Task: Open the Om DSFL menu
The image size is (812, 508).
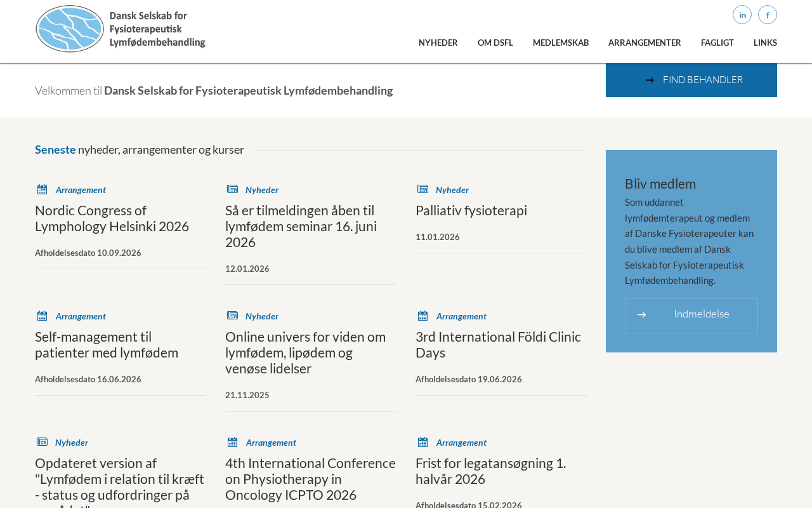Action: [495, 43]
